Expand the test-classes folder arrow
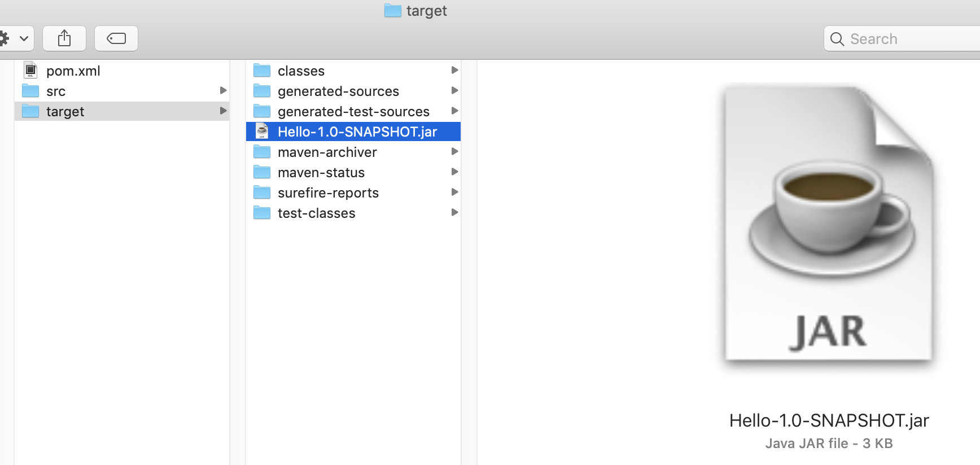 [x=454, y=212]
